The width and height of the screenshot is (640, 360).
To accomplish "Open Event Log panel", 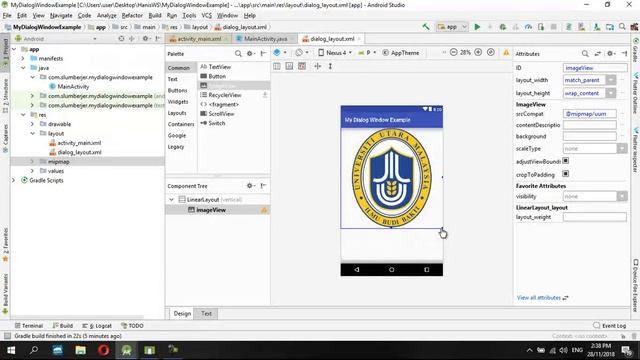I will tap(609, 326).
